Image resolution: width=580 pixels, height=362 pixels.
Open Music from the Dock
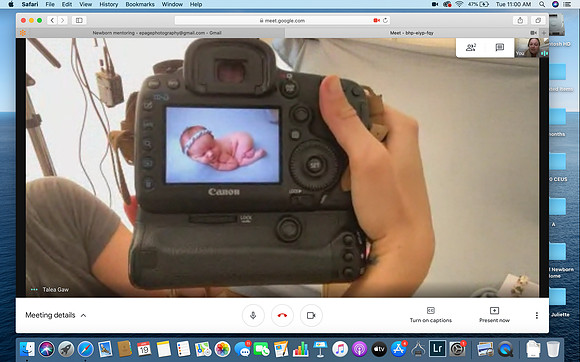click(x=340, y=349)
